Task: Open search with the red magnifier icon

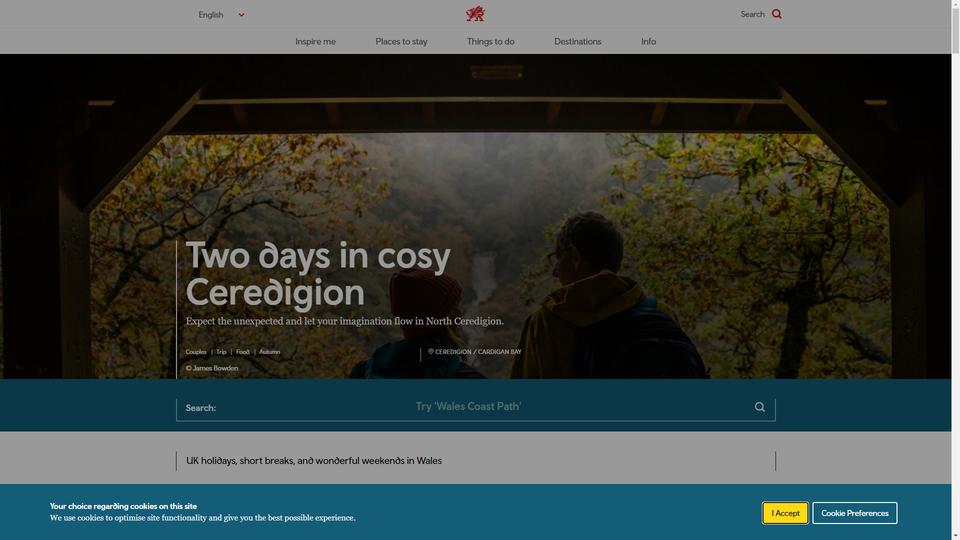Action: pyautogui.click(x=776, y=14)
